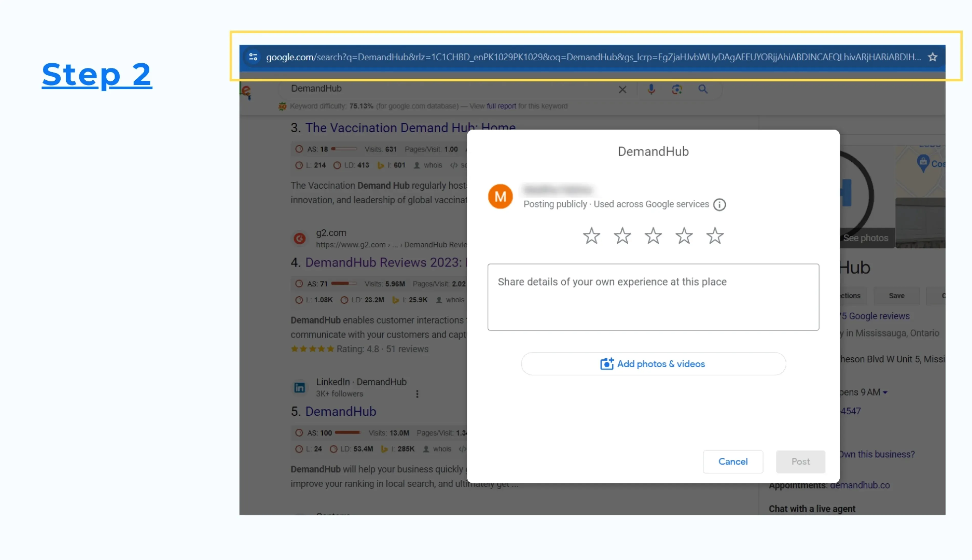This screenshot has width=972, height=560.
Task: Open the full report keyword link
Action: point(501,106)
